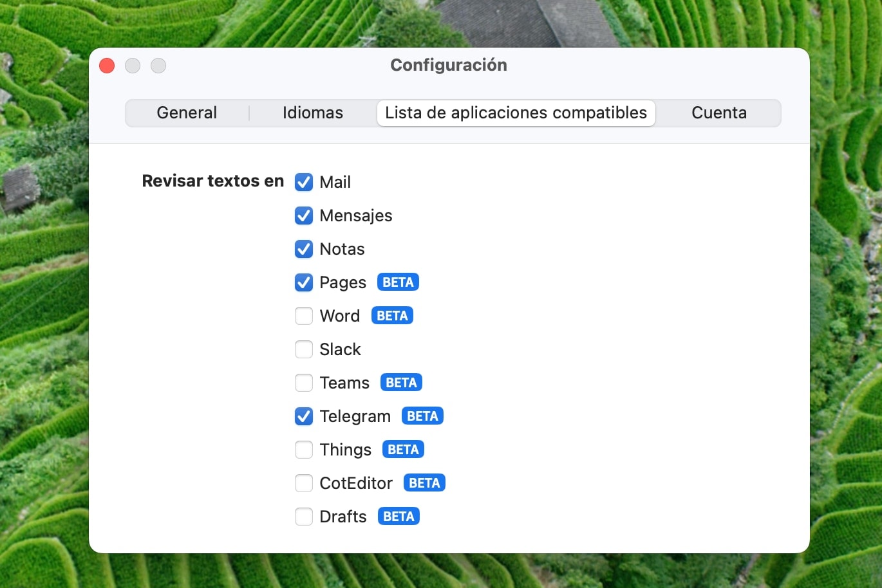
Task: Select the Cuenta tab
Action: coord(718,113)
